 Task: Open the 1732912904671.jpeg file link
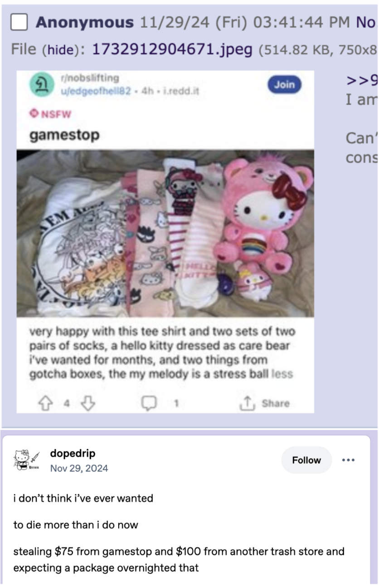click(x=172, y=49)
